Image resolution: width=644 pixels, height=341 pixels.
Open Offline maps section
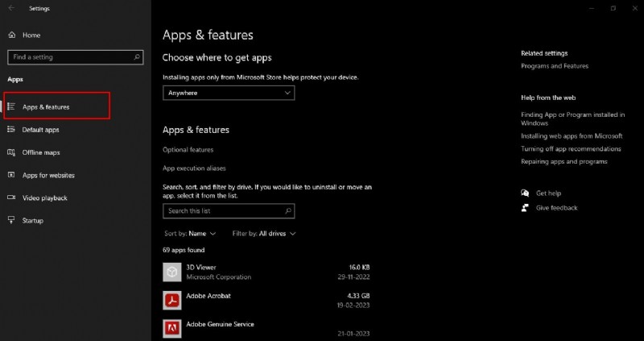[41, 152]
